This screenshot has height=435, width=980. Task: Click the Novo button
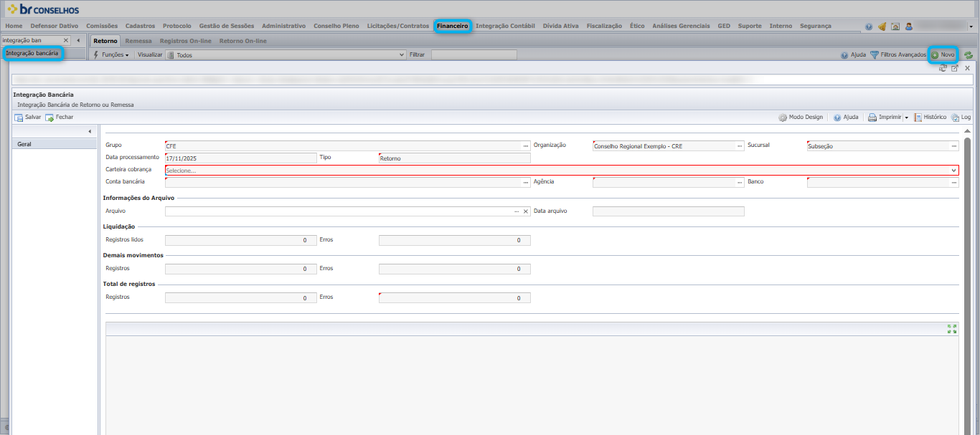[x=943, y=54]
